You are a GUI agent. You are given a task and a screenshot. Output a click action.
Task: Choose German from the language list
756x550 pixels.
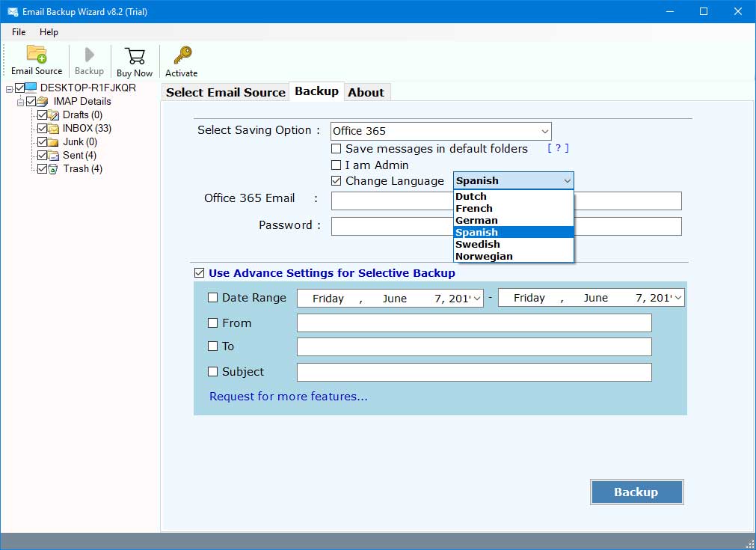tap(476, 221)
